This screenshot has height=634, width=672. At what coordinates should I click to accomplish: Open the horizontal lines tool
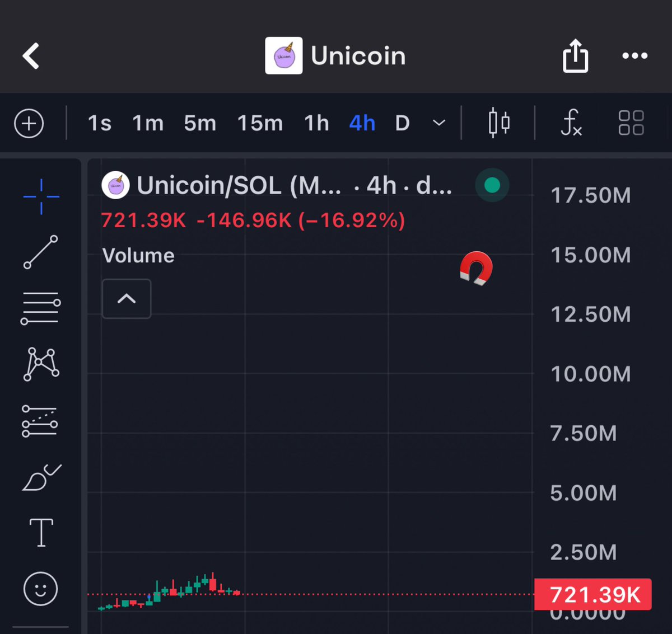point(40,308)
